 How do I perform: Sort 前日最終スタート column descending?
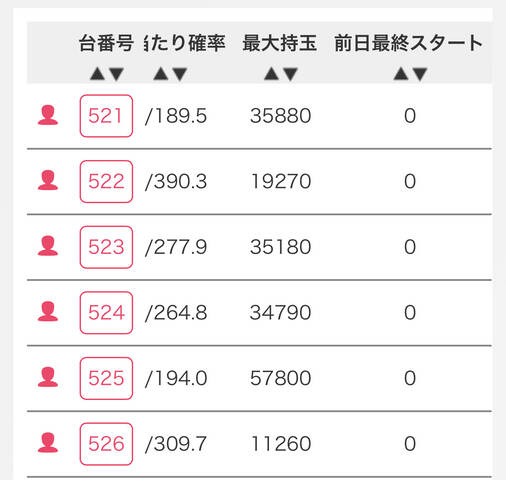coord(420,74)
